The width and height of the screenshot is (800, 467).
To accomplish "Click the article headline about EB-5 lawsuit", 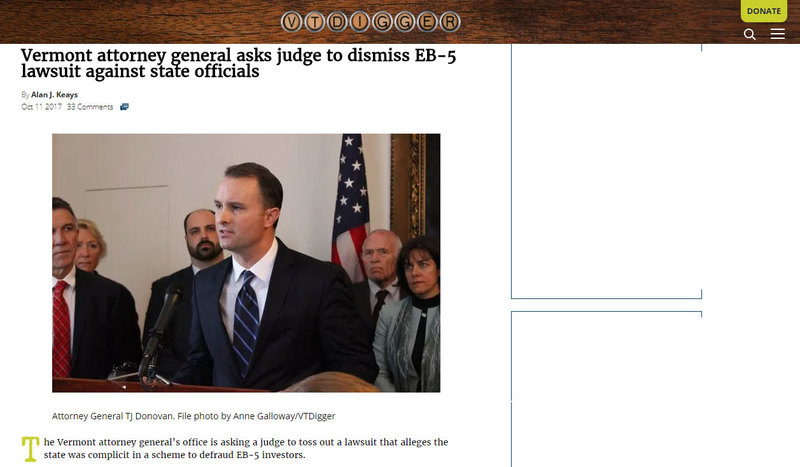I will pos(238,63).
